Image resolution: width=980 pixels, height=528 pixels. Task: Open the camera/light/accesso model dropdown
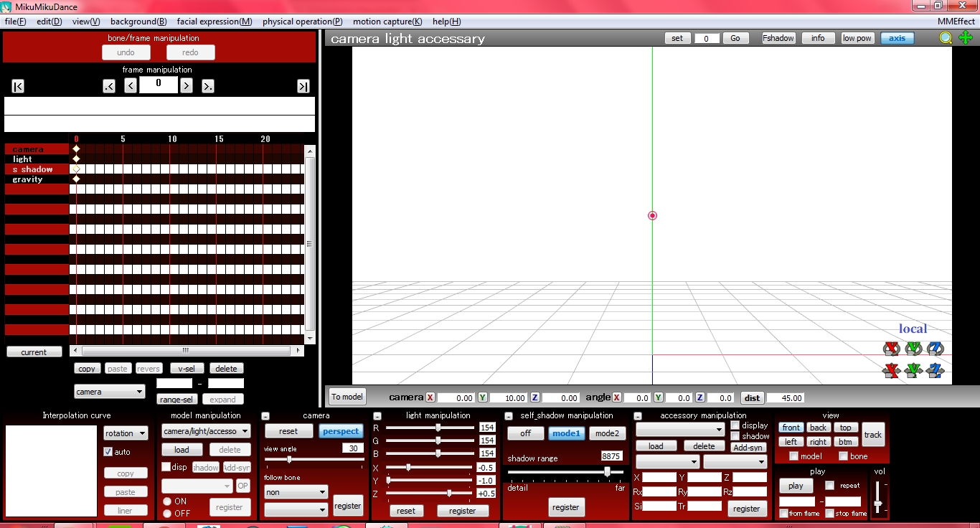coord(207,430)
